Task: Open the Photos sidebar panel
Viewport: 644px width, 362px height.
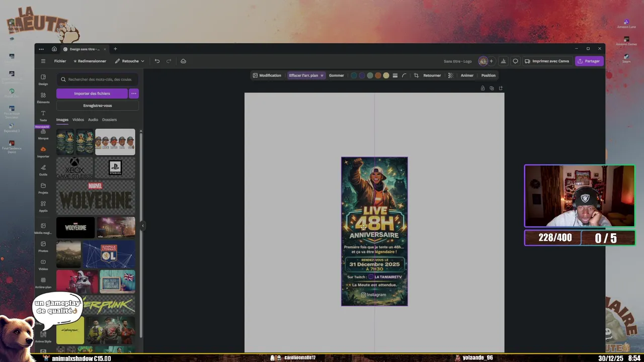Action: click(x=43, y=246)
